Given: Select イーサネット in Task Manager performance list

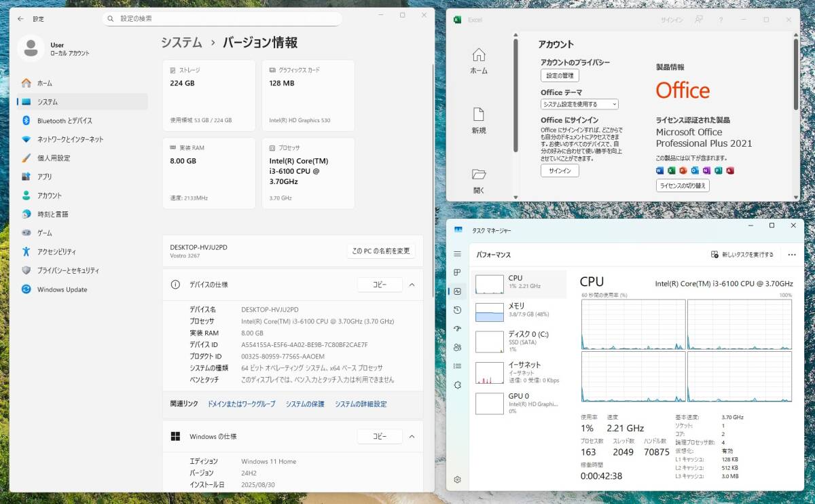Looking at the screenshot, I should click(519, 372).
